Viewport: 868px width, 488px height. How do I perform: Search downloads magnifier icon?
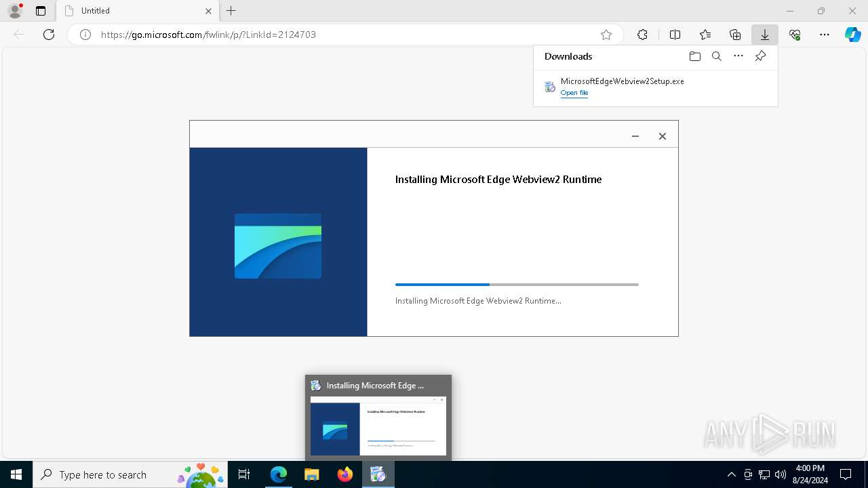tap(716, 56)
